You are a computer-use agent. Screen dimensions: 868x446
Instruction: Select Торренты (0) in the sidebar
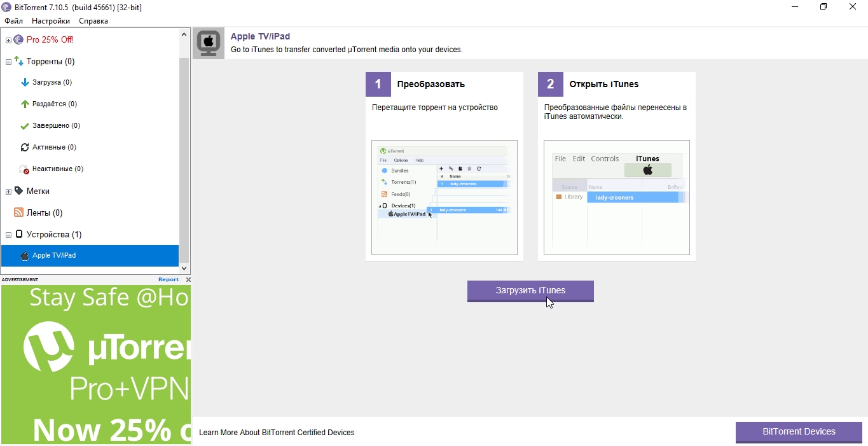tap(50, 62)
